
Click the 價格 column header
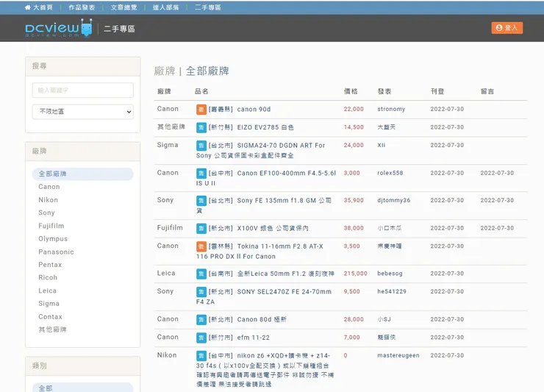click(351, 91)
